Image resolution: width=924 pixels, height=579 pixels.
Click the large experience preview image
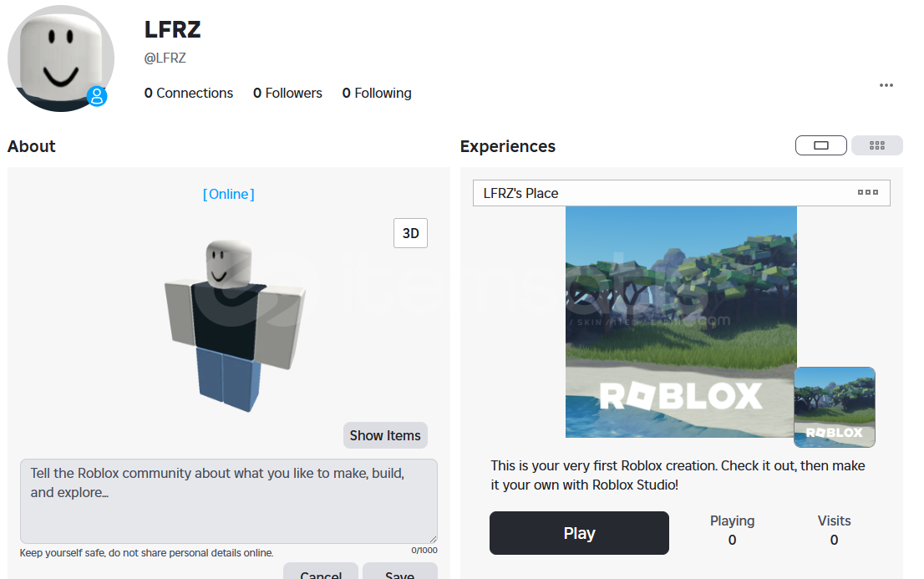(680, 322)
